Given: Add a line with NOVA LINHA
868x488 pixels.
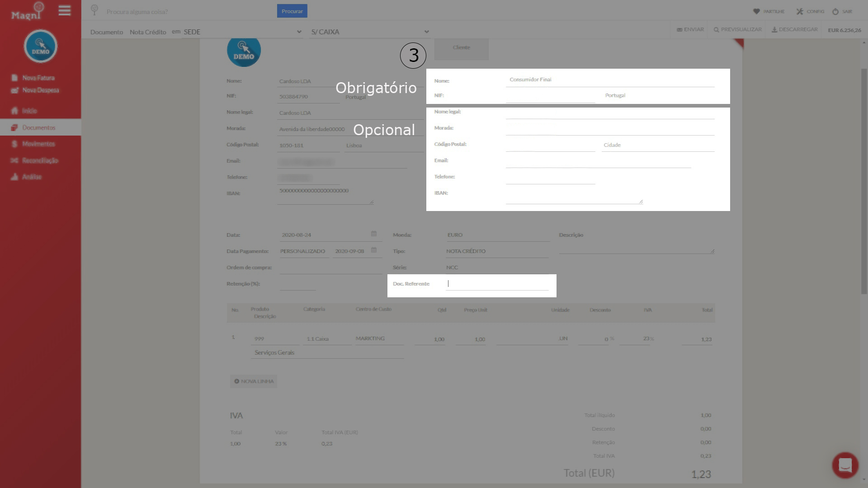Looking at the screenshot, I should 254,381.
